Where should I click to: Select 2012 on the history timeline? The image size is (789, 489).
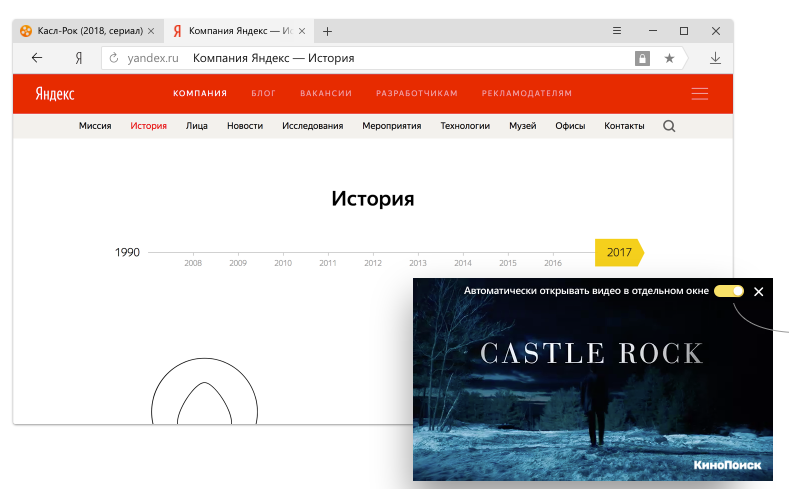[373, 263]
